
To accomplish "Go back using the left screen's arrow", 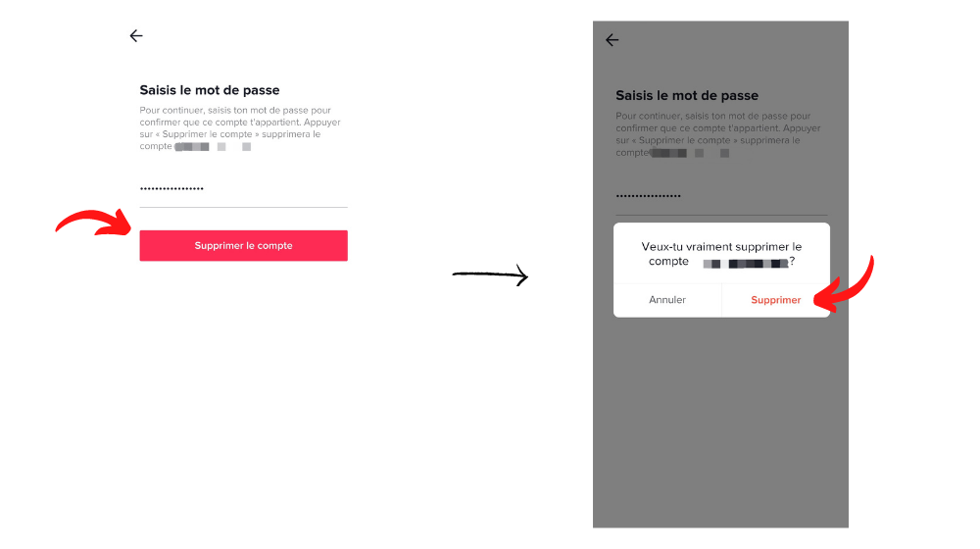I will [136, 35].
